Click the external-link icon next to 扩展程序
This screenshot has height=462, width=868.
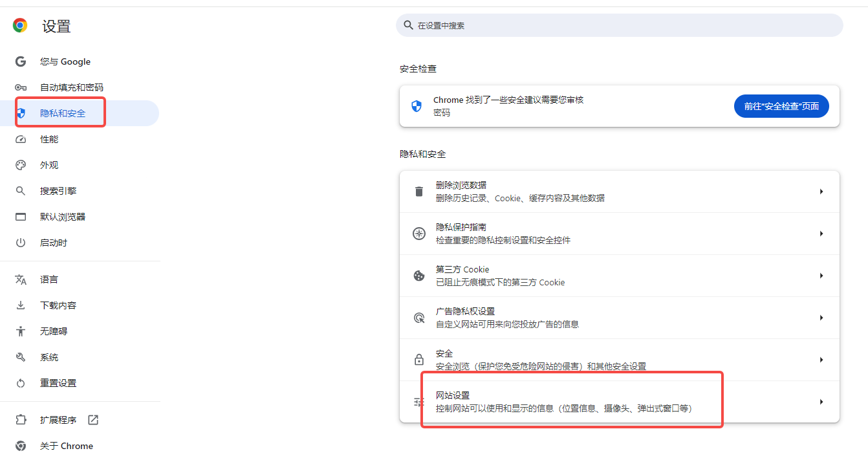93,420
